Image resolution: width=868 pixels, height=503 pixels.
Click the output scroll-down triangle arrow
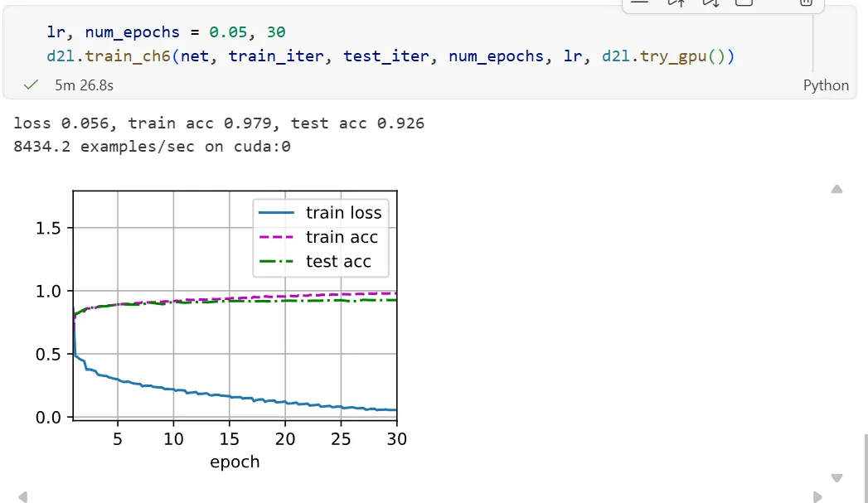coord(836,478)
